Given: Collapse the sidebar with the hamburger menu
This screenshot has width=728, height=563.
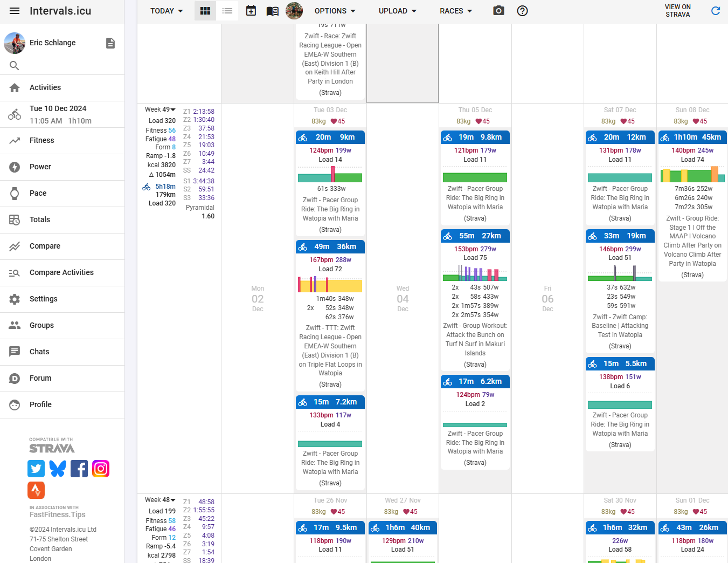Looking at the screenshot, I should pyautogui.click(x=14, y=10).
